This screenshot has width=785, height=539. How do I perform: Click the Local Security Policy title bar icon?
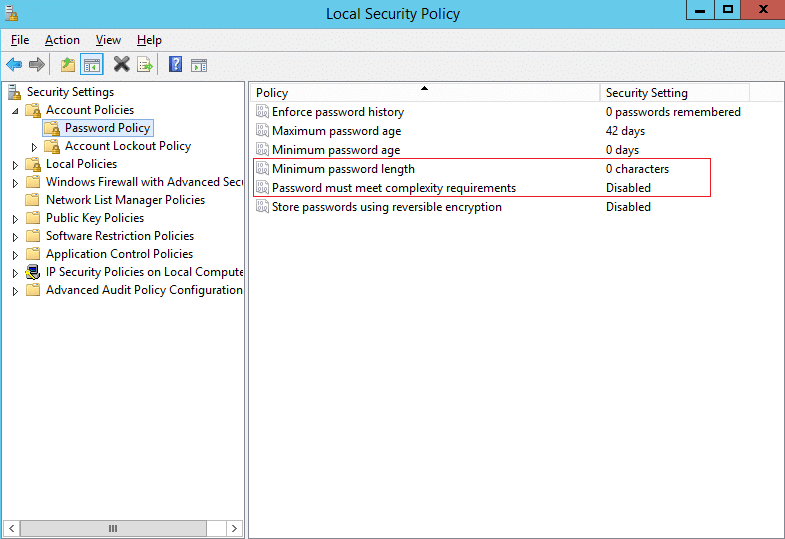tap(11, 14)
